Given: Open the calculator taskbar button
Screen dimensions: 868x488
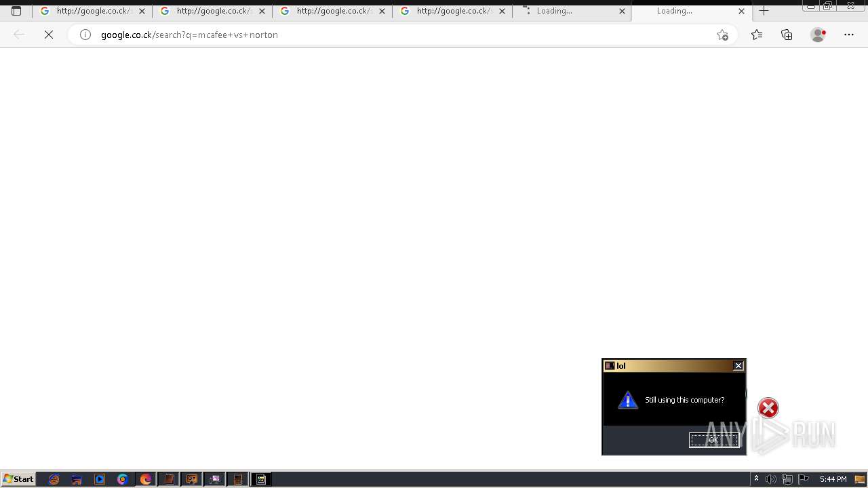Looking at the screenshot, I should pyautogui.click(x=238, y=479).
